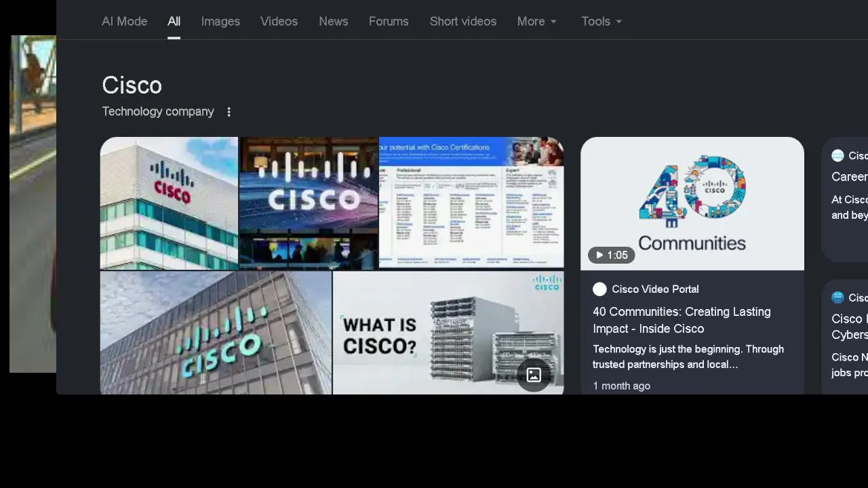Click the Technology is just the beginning description
Viewport: 868px width, 488px height.
click(x=688, y=357)
